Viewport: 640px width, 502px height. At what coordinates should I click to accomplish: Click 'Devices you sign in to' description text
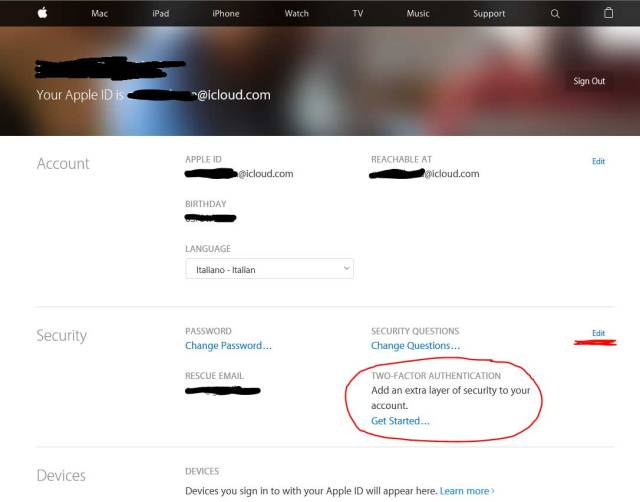[311, 491]
